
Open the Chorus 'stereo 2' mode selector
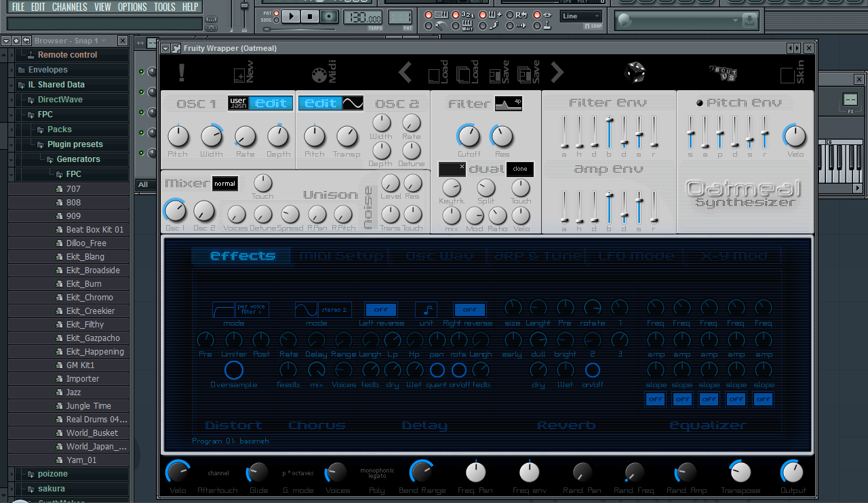[x=335, y=310]
